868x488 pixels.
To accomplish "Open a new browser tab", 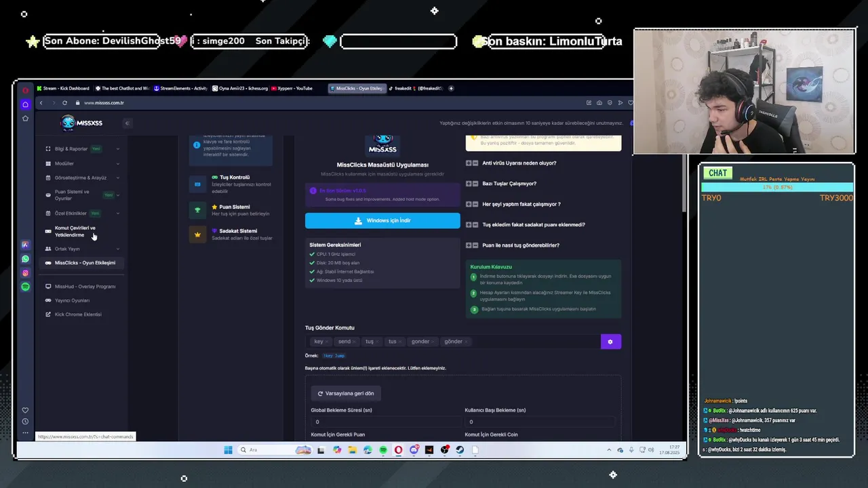I will pos(452,88).
